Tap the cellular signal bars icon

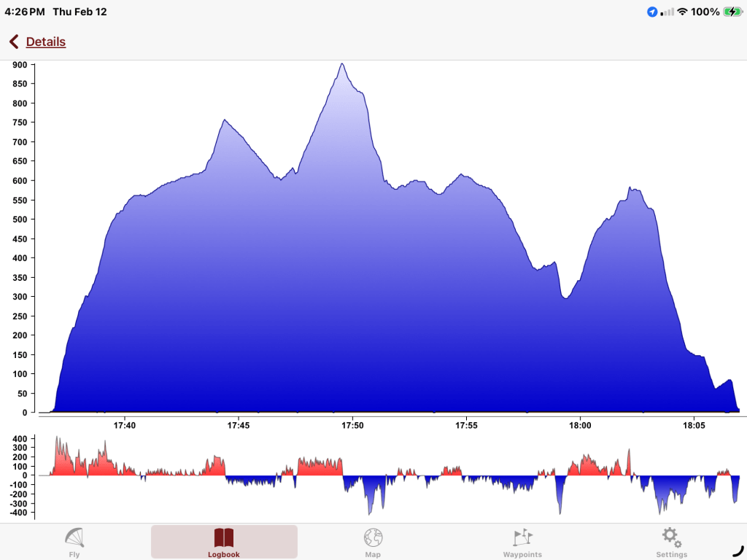667,12
